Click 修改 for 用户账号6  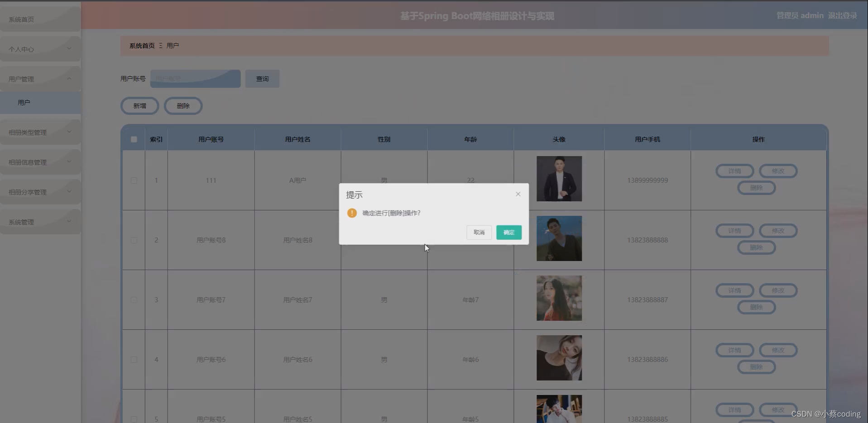(778, 350)
